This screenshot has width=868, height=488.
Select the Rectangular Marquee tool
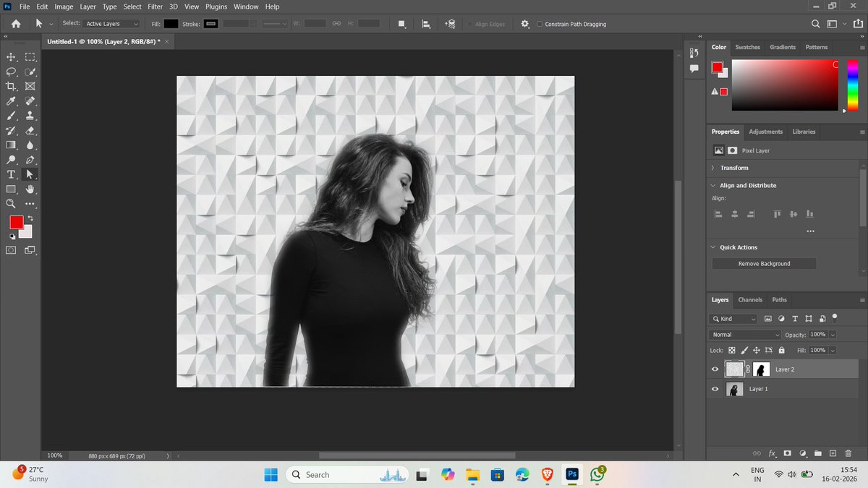[x=30, y=57]
